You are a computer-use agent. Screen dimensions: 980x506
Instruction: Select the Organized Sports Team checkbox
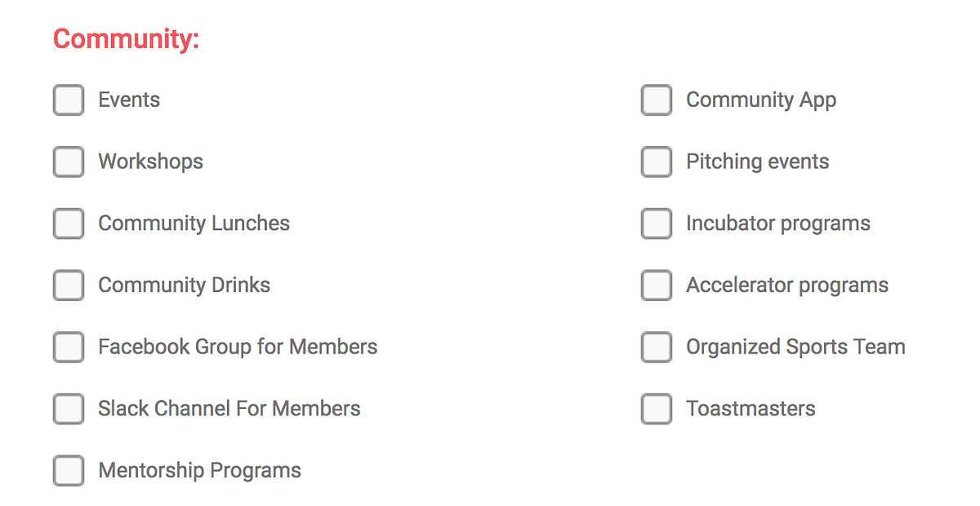pos(657,347)
